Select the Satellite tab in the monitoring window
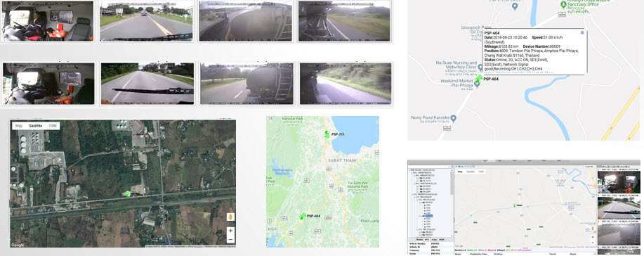Image resolution: width=644 pixels, height=256 pixels. (x=471, y=172)
